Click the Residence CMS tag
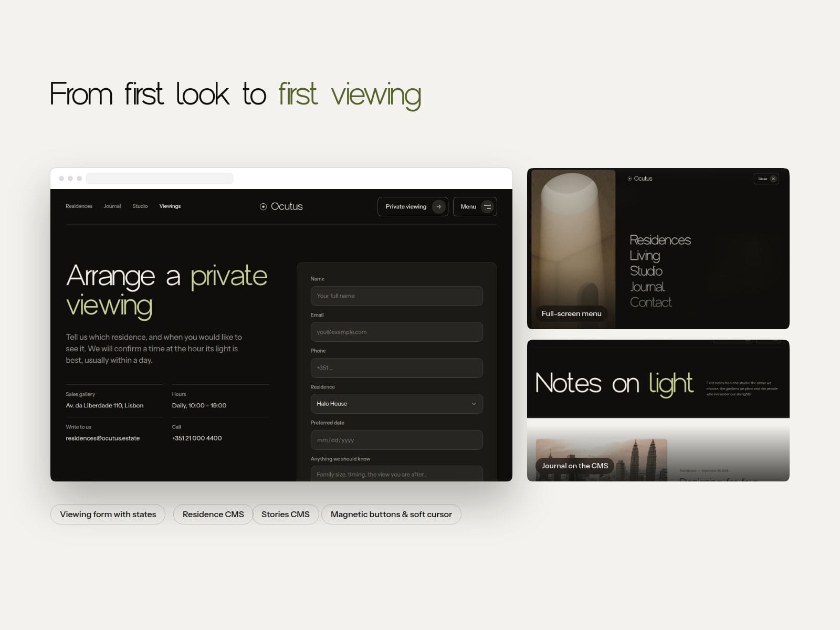Viewport: 840px width, 630px height. point(213,514)
